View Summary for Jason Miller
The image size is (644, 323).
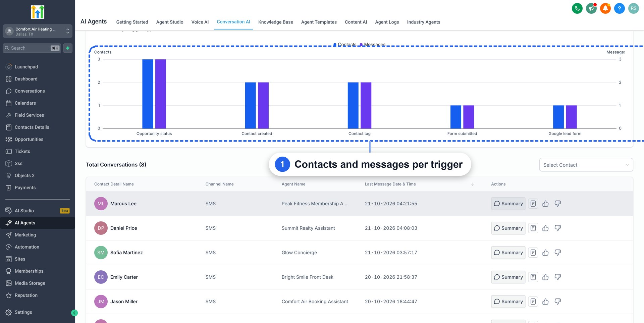pos(508,302)
